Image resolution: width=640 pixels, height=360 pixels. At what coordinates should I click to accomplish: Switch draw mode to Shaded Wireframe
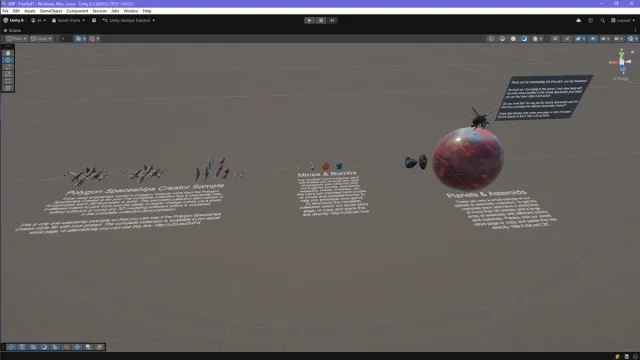click(x=502, y=39)
